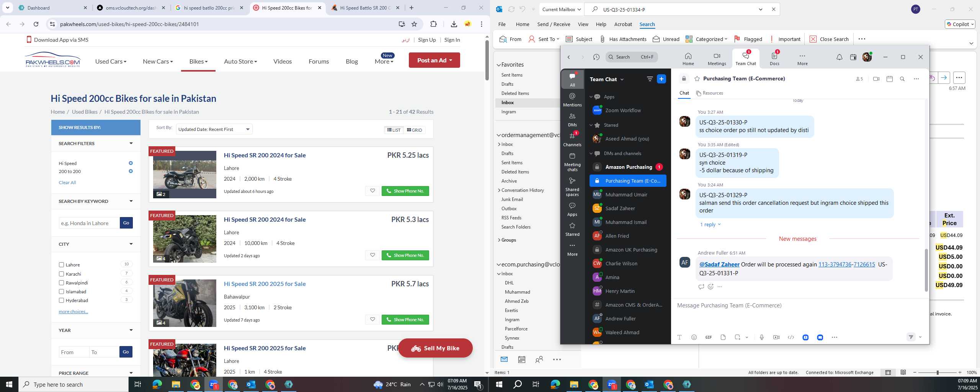
Task: Open Shared spaces in Zoom sidebar
Action: coord(572,186)
